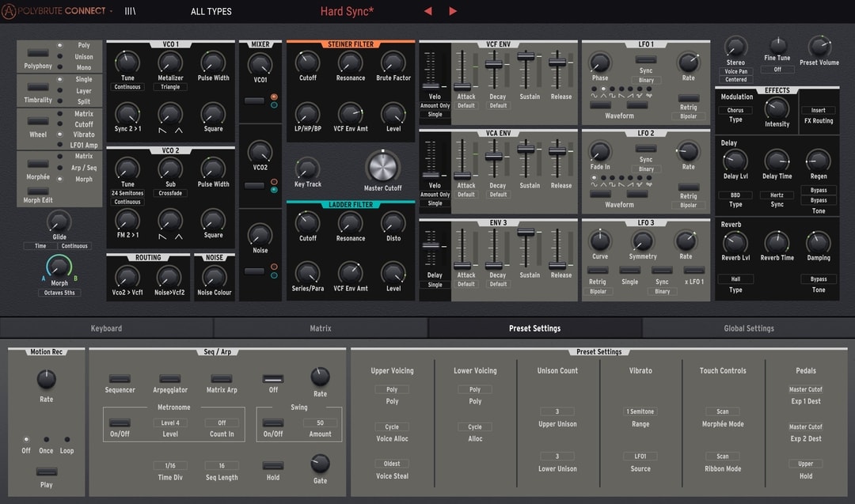Viewport: 855px width, 504px height.
Task: Open the Exp 1 Dest Master Cutoff dropdown
Action: point(805,389)
